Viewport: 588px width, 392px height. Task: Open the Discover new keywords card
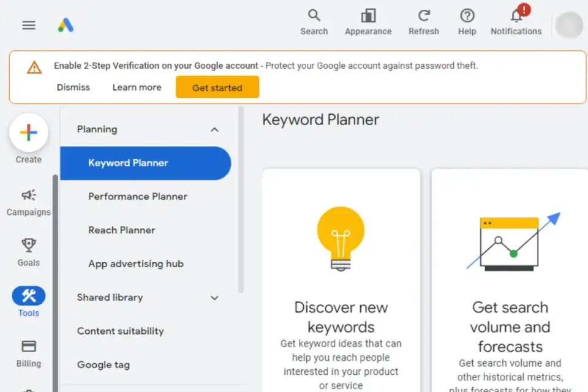[x=341, y=281]
